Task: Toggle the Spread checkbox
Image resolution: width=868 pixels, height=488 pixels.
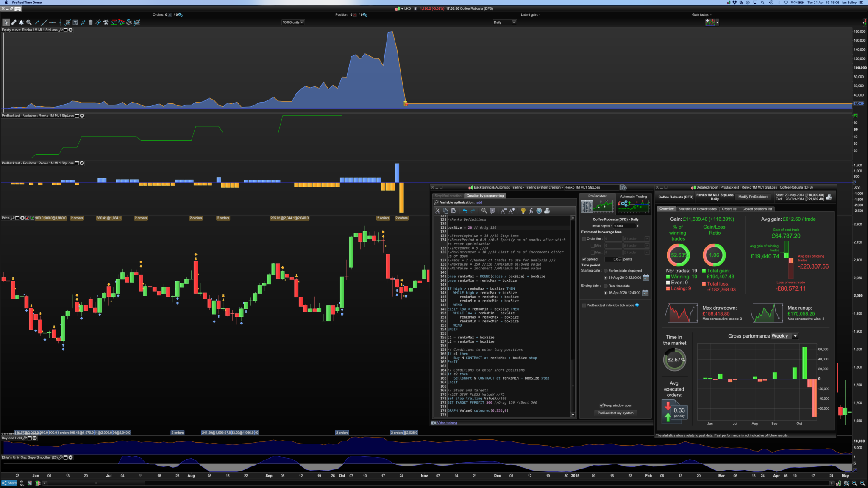Action: (584, 259)
